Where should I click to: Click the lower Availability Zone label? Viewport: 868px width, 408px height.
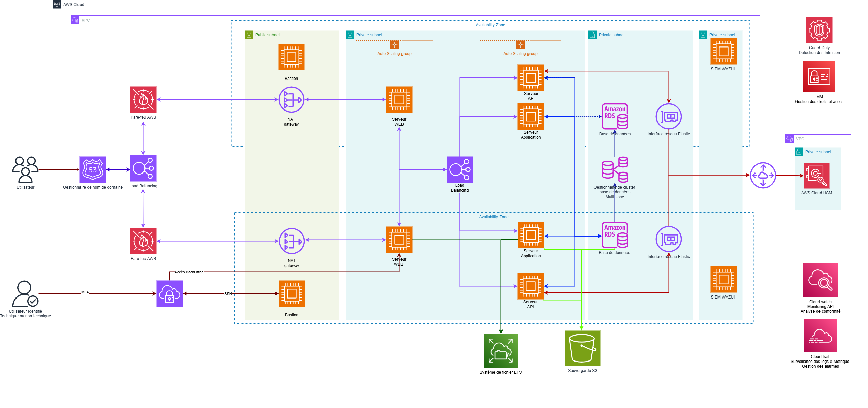coord(494,217)
